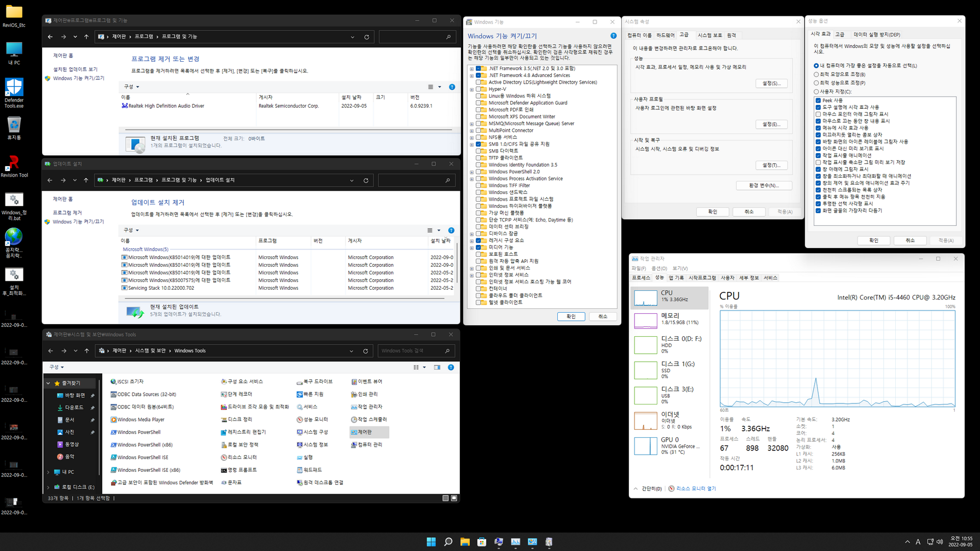Open the Windows Start button on taskbar
980x551 pixels.
pyautogui.click(x=431, y=542)
